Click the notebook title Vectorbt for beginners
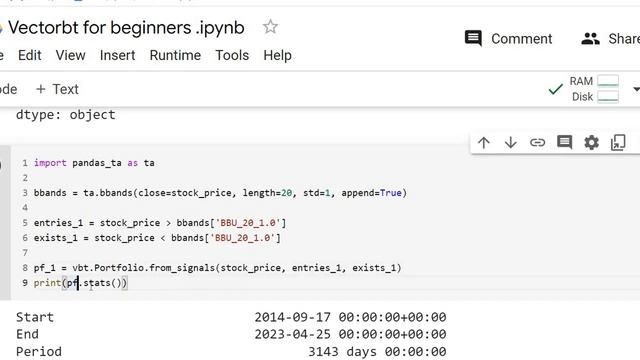This screenshot has height=360, width=640. coord(126,28)
